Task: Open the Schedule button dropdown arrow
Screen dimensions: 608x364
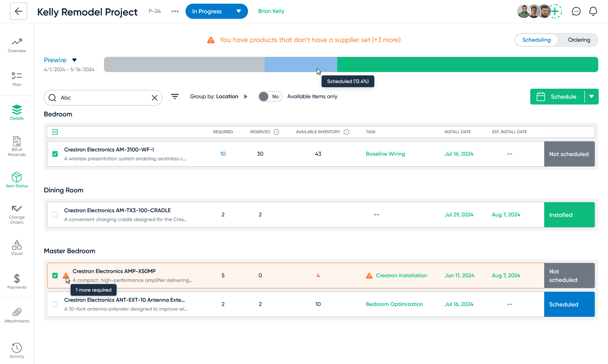Action: 592,97
